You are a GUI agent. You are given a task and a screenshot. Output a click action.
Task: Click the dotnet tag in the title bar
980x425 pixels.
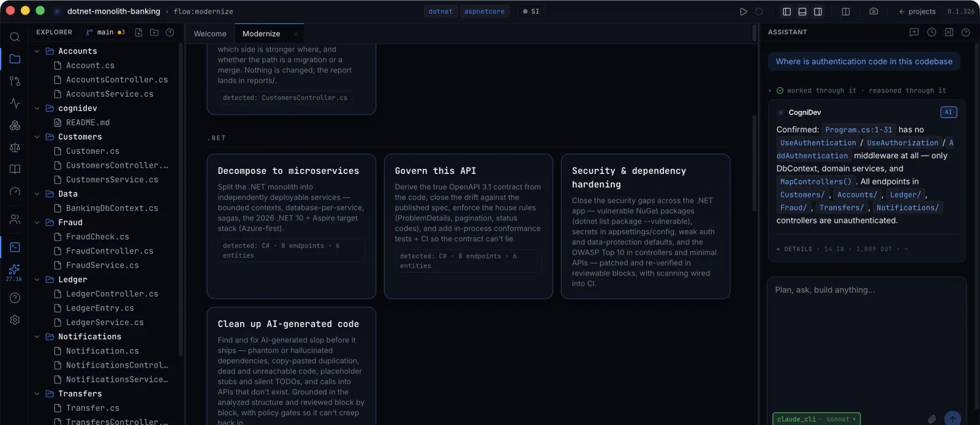point(440,11)
